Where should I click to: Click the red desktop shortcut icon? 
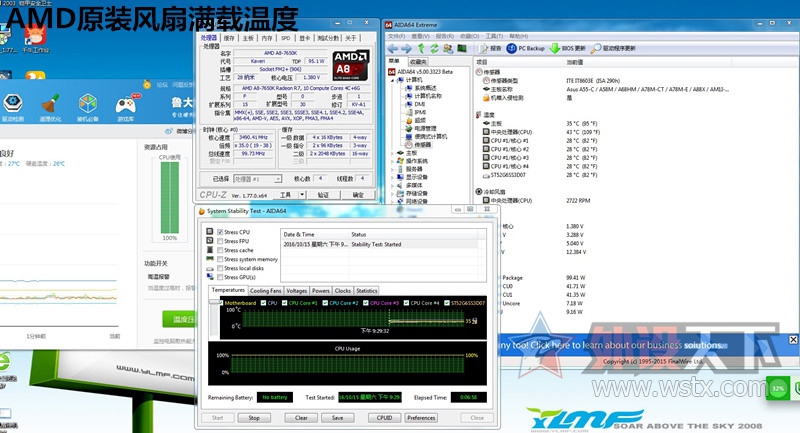[x=35, y=35]
